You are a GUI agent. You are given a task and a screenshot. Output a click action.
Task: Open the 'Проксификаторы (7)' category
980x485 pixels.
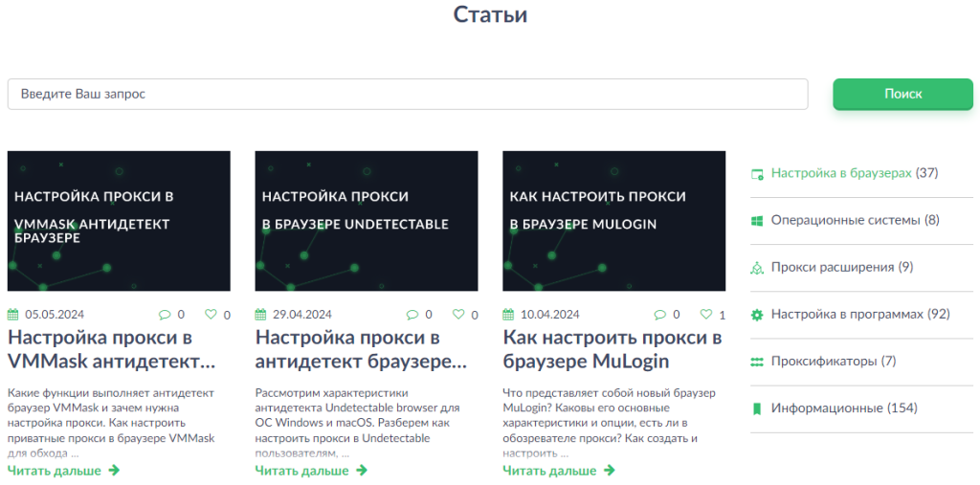(834, 362)
